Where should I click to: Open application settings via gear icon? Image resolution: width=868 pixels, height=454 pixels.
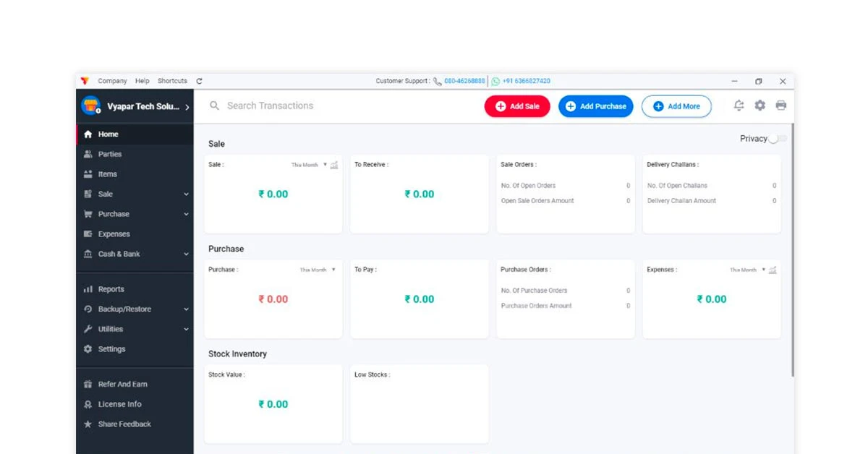pos(759,106)
